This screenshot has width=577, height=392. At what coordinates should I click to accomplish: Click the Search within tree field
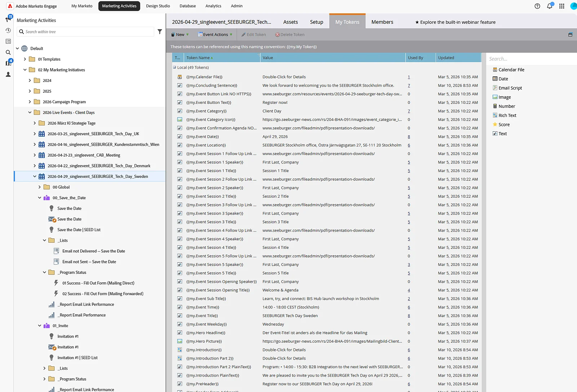(x=85, y=32)
